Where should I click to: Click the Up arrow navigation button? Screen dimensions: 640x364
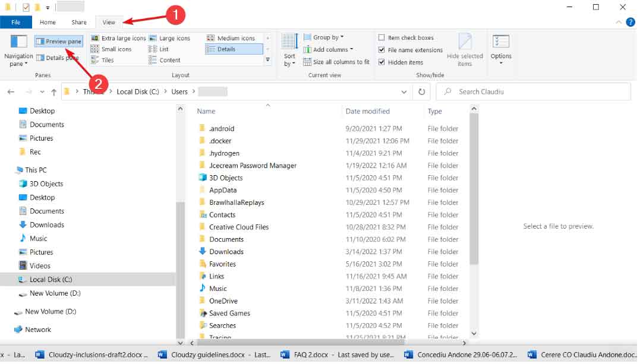(54, 92)
